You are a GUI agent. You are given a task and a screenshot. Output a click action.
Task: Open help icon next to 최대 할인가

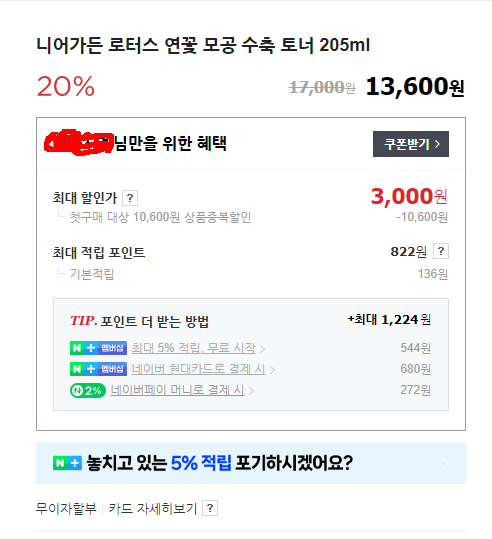click(130, 198)
